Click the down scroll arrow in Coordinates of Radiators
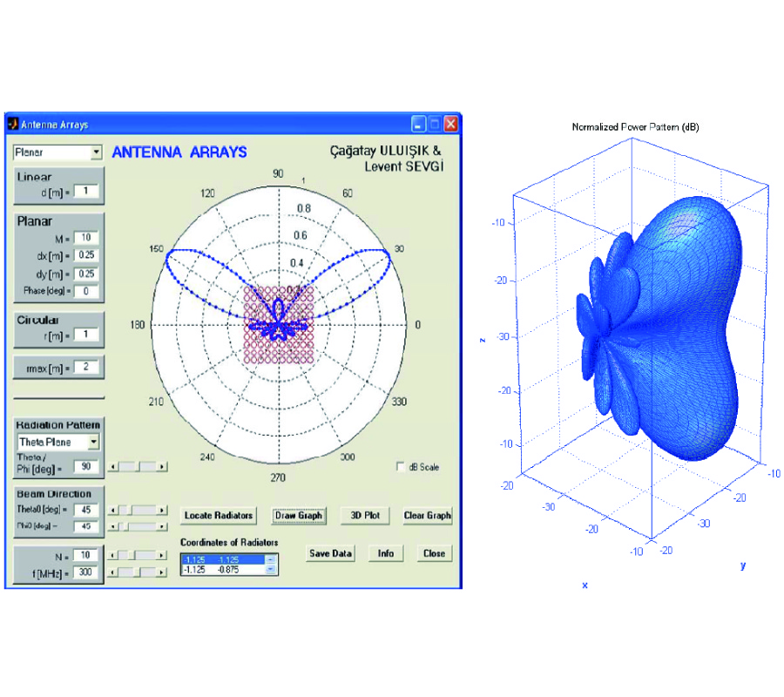The width and height of the screenshot is (784, 697). 270,569
